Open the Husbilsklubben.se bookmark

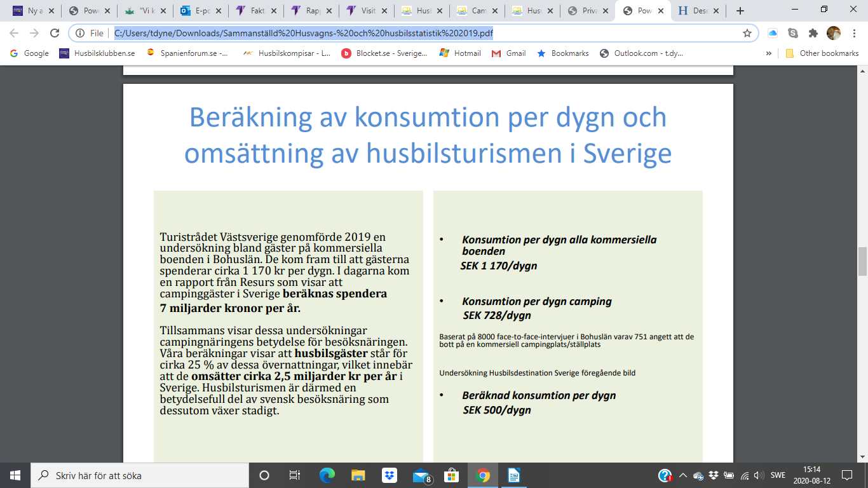pyautogui.click(x=97, y=53)
